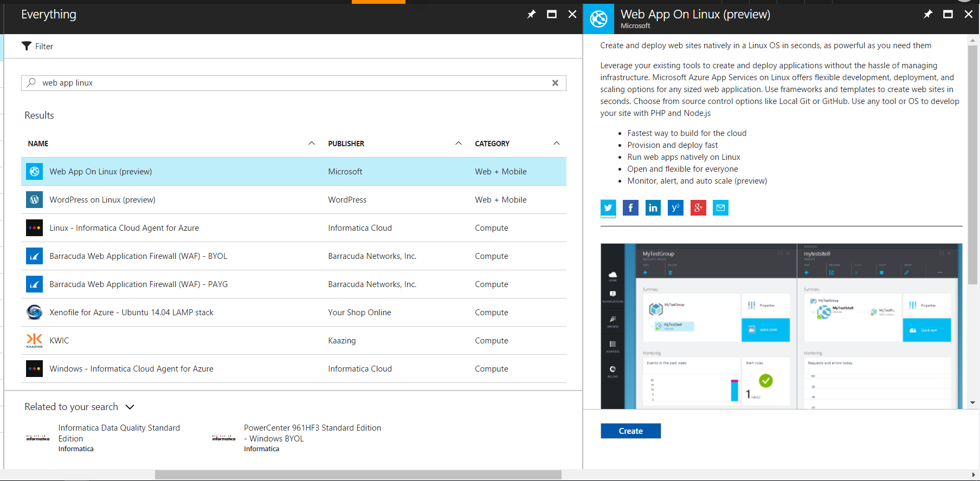Share on LinkedIn
This screenshot has width=980, height=481.
(653, 208)
